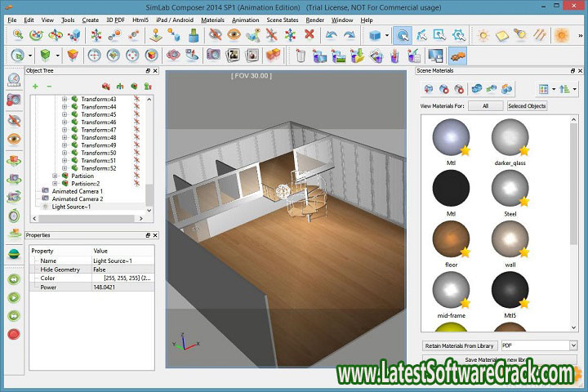Click the trash bin icon in second toolbar

[301, 56]
